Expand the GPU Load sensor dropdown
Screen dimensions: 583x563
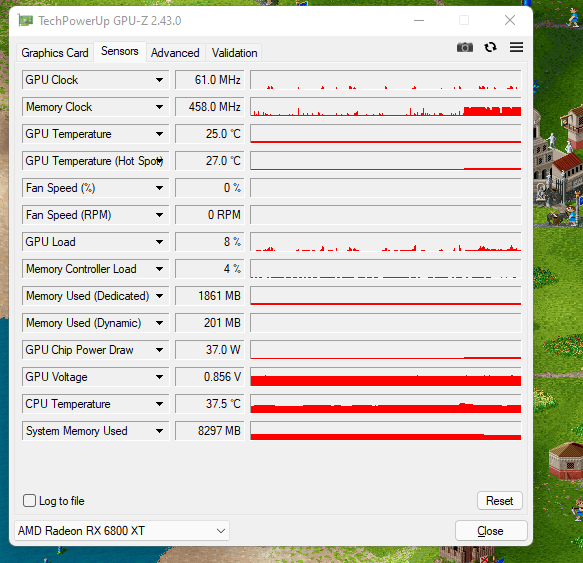pos(159,242)
